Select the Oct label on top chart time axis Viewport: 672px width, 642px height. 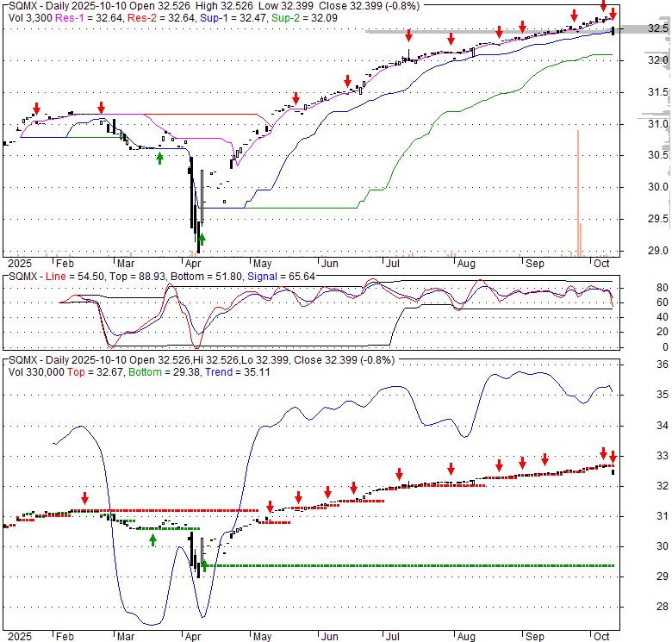click(601, 264)
